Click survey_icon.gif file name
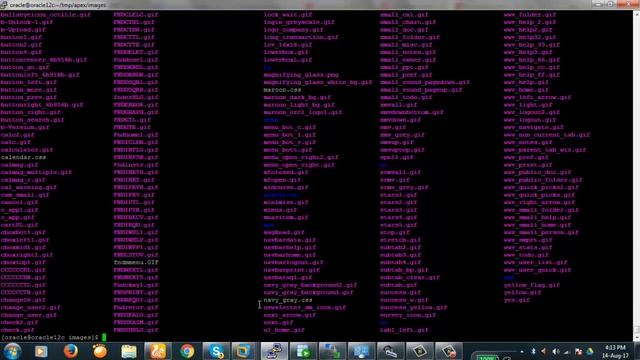640x360 pixels. (408, 315)
